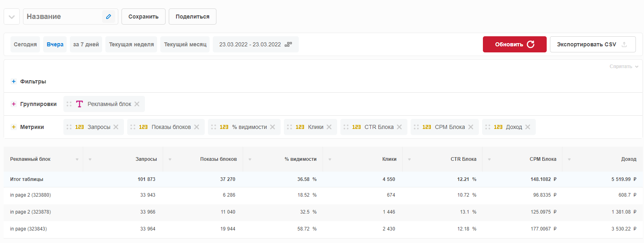Click the upload icon on the CSV export button
The height and width of the screenshot is (243, 644).
click(x=624, y=44)
